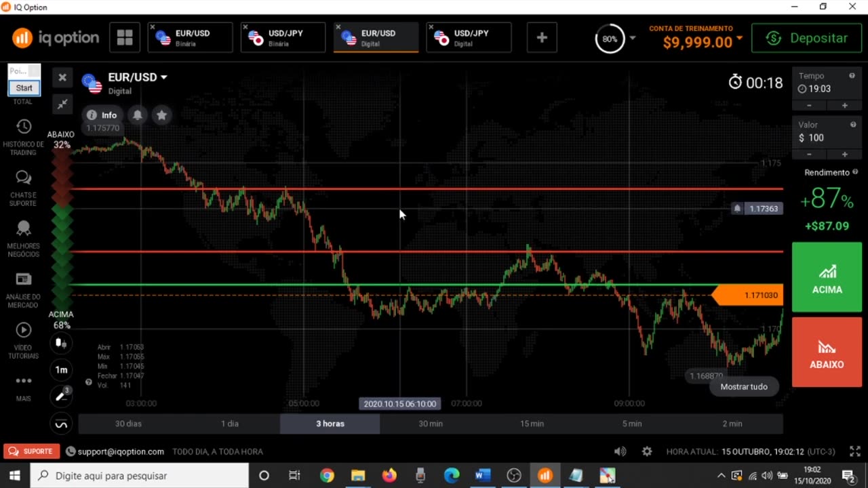The image size is (868, 488).
Task: Open Microsoft Word from the taskbar
Action: coord(482,476)
